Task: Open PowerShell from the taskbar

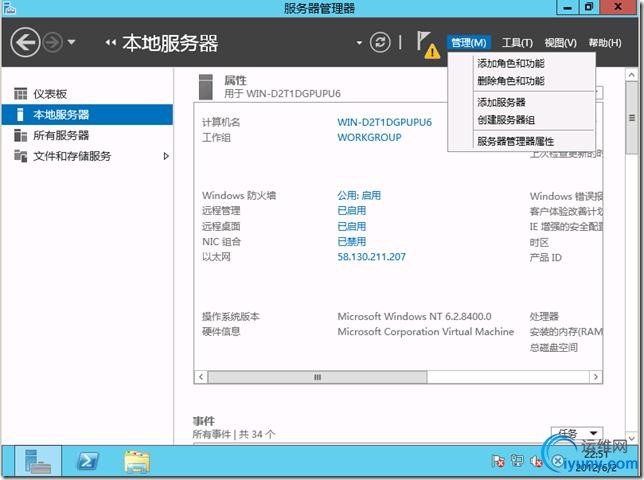Action: (87, 461)
